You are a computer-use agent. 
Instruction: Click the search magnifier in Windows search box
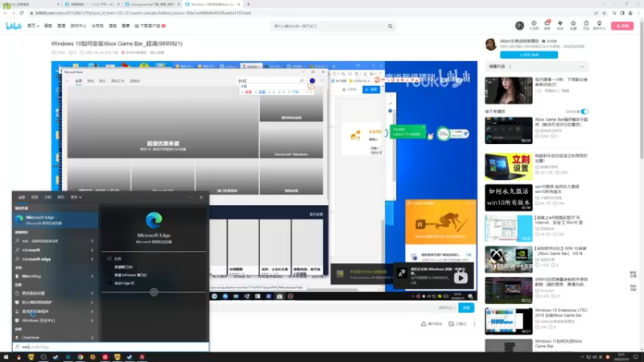pyautogui.click(x=17, y=347)
